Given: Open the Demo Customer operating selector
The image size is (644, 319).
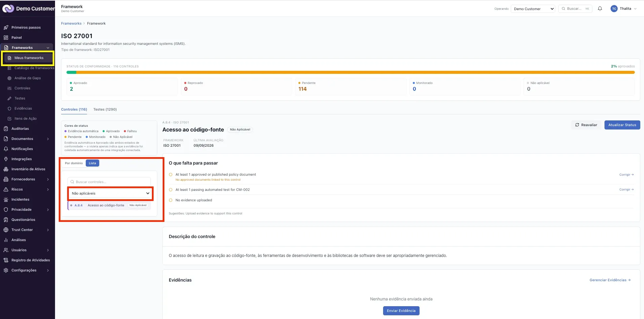Looking at the screenshot, I should tap(533, 9).
